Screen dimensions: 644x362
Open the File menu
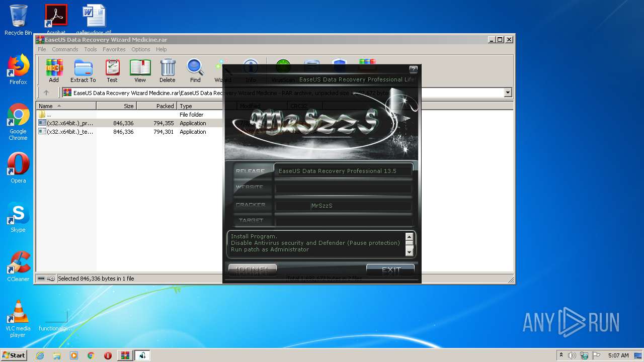42,49
